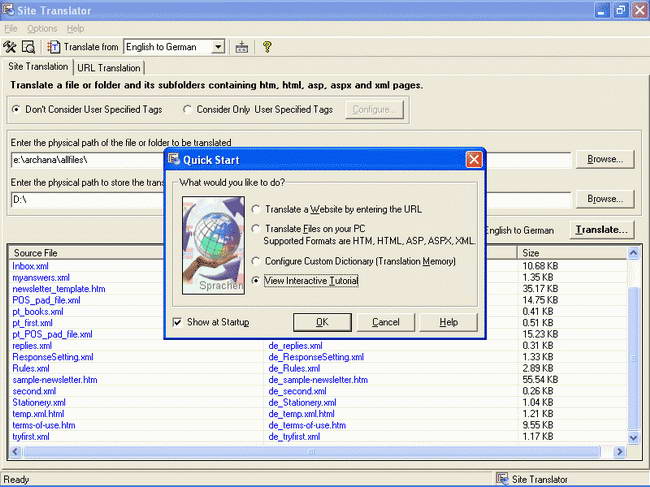
Task: Click de_Rules.xml translated file
Action: [294, 368]
